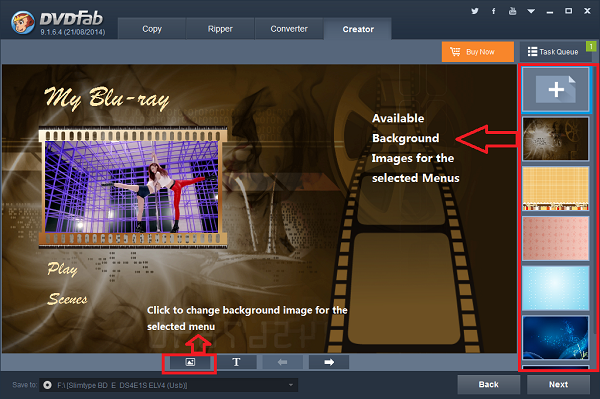Click the change background image icon
Image resolution: width=600 pixels, height=399 pixels.
190,362
